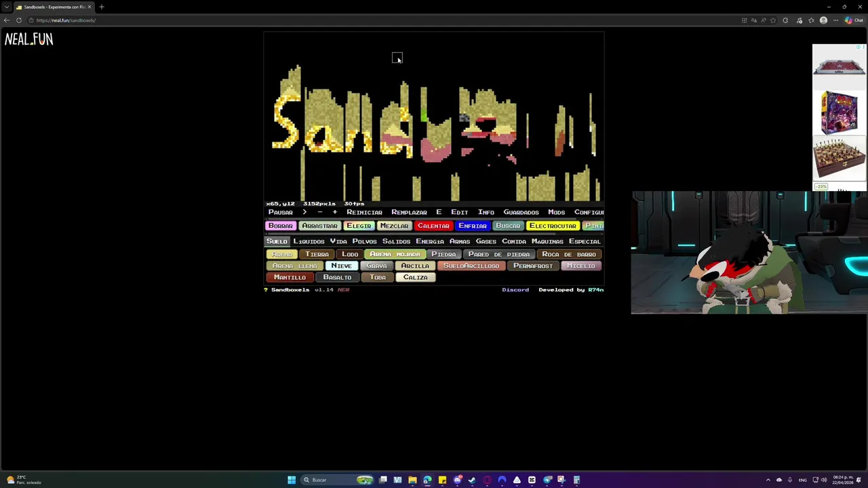
Task: Select the Mezclar mix tool
Action: [x=394, y=226]
